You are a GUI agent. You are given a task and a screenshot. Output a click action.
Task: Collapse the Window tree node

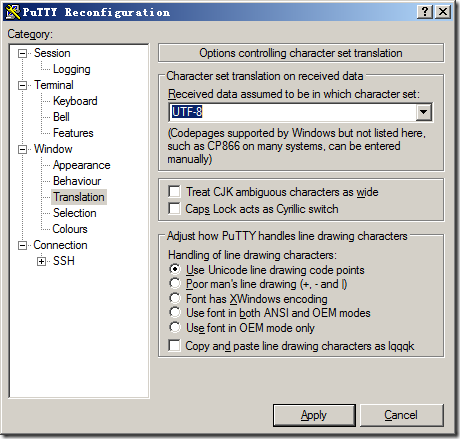click(x=22, y=149)
